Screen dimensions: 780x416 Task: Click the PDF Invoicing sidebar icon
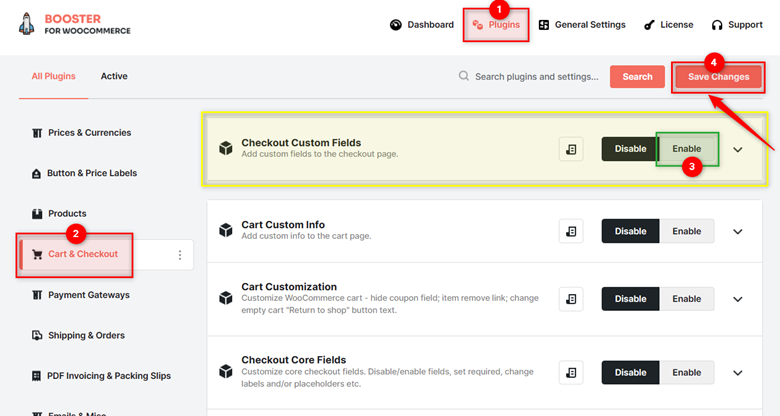[36, 376]
